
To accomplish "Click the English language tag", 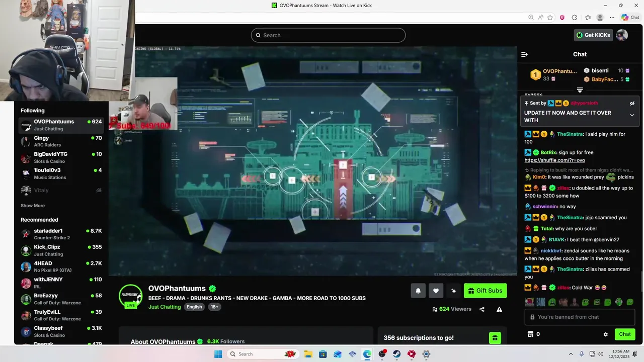I will (194, 307).
